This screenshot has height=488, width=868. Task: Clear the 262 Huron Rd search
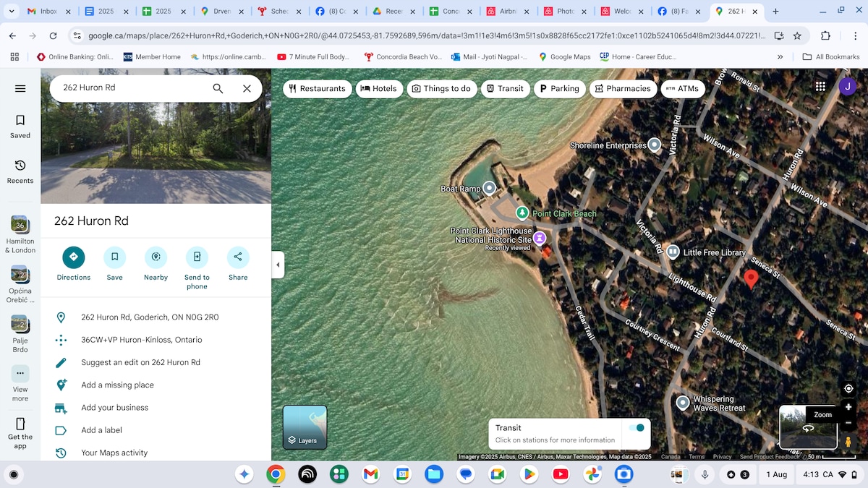coord(247,88)
